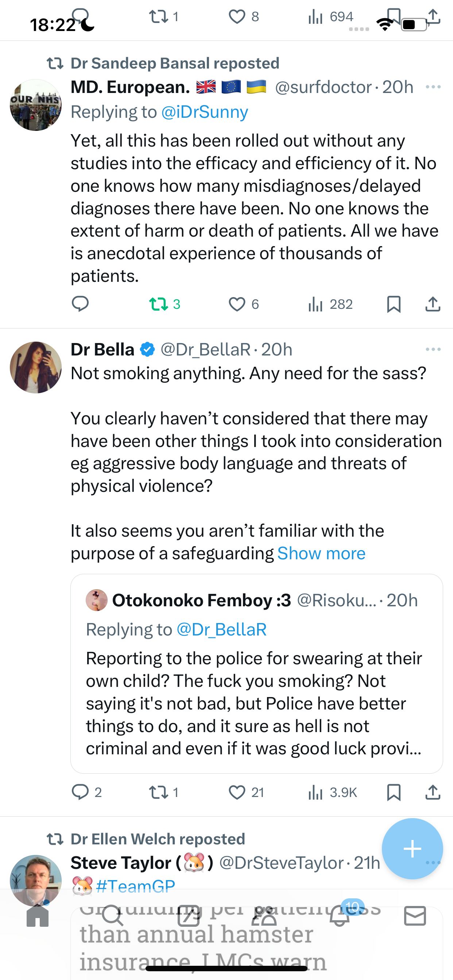Reply to the MD. European tweet

click(x=80, y=304)
